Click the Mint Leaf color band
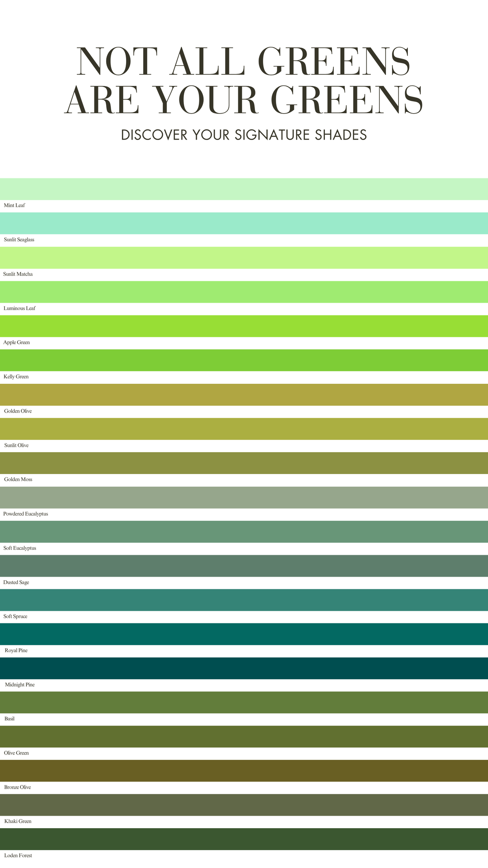Screen dimensions: 488x868 [x=244, y=189]
